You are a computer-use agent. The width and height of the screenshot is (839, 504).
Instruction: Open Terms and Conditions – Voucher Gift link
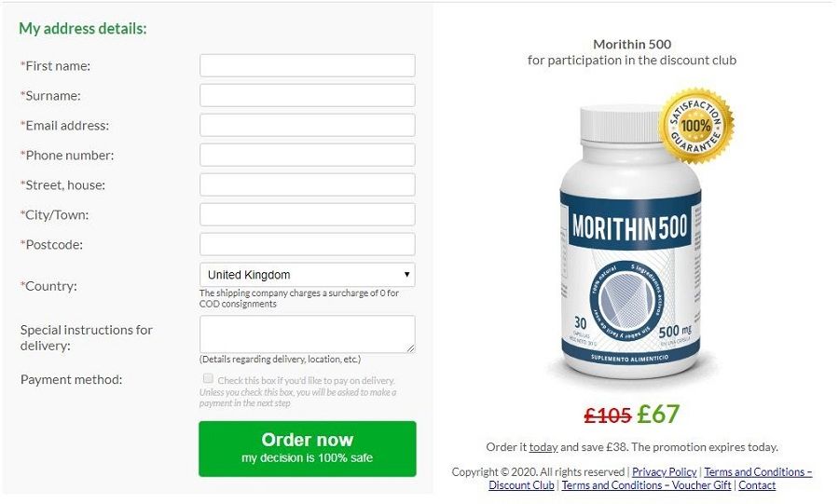pos(646,485)
